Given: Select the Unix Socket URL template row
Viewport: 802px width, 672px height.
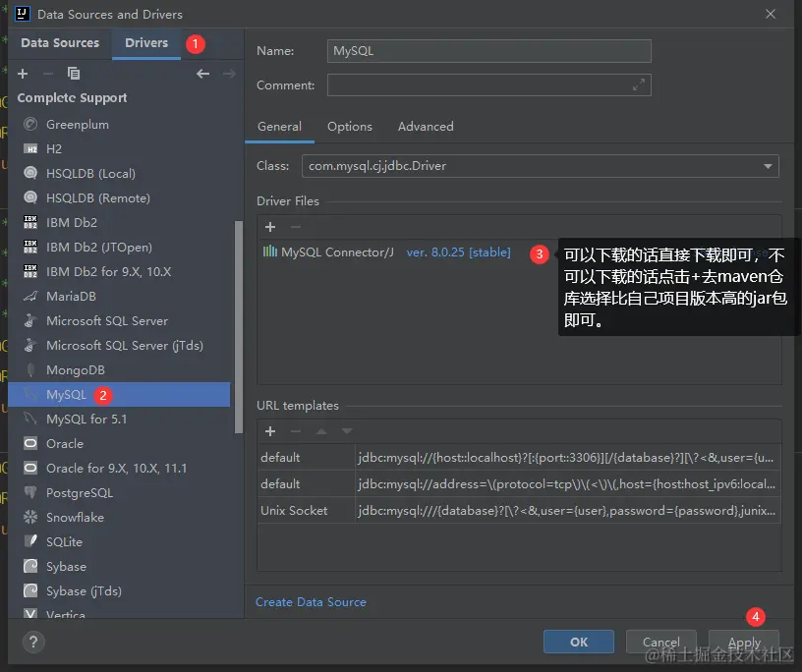Looking at the screenshot, I should pyautogui.click(x=519, y=511).
